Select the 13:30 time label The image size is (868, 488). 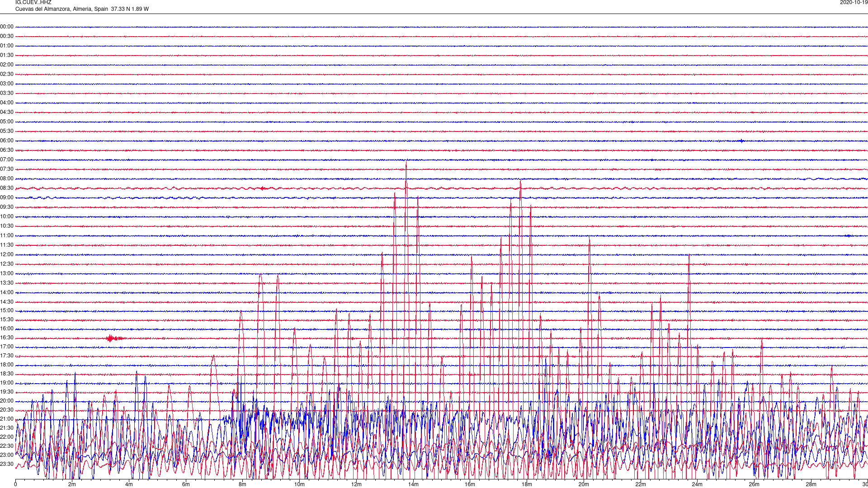(x=7, y=283)
